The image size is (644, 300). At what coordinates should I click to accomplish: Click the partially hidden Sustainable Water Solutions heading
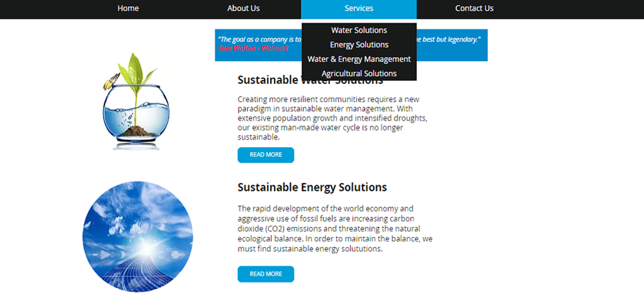pos(268,80)
